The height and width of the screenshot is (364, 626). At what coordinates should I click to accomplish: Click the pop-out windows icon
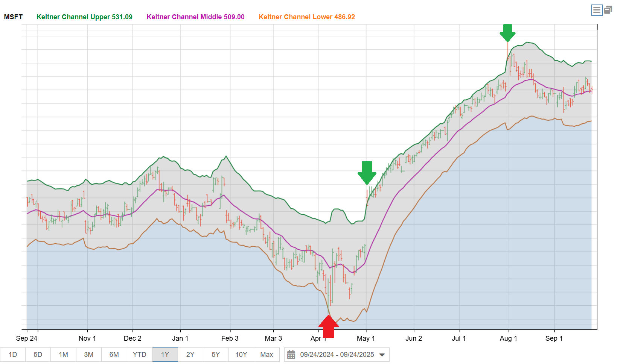tap(608, 10)
